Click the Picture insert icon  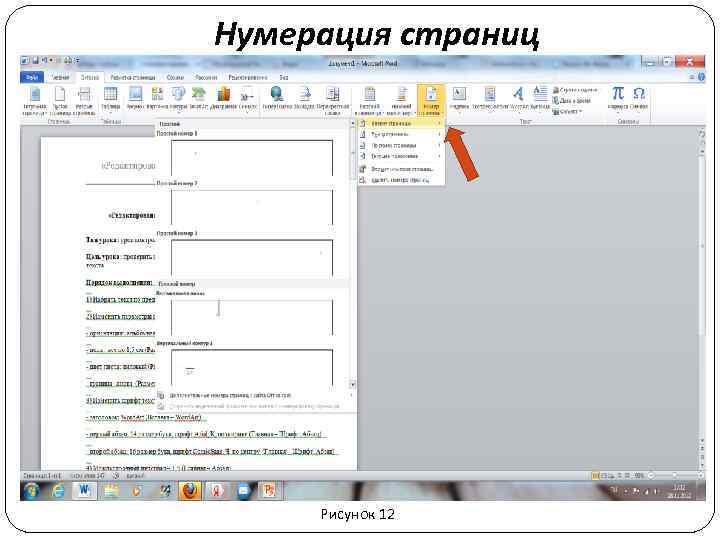[x=135, y=99]
